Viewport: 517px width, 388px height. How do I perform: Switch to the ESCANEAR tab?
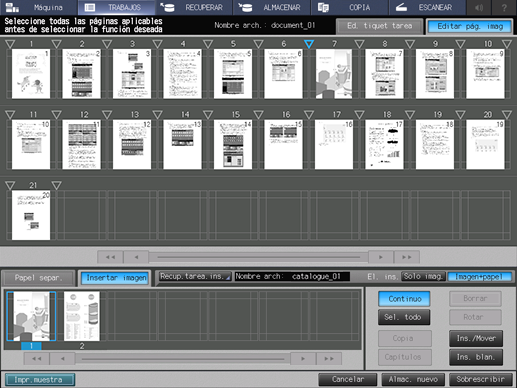[x=427, y=7]
